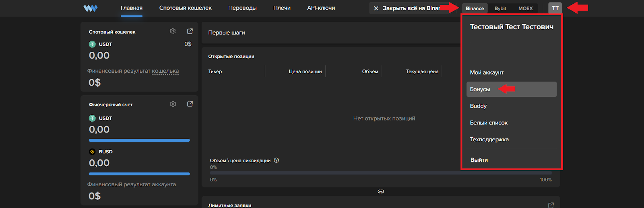
Task: Open Мой аккаунт from the user menu
Action: coord(487,72)
